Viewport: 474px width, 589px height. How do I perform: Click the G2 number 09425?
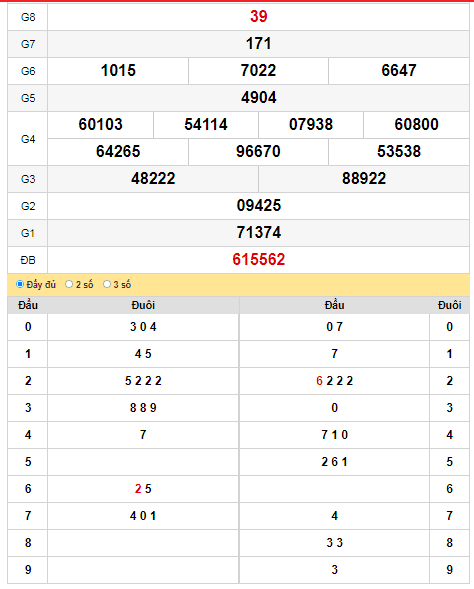click(x=258, y=206)
